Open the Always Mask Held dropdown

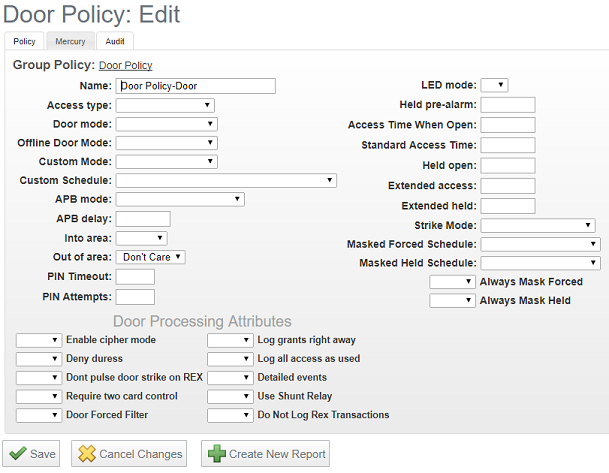(452, 301)
